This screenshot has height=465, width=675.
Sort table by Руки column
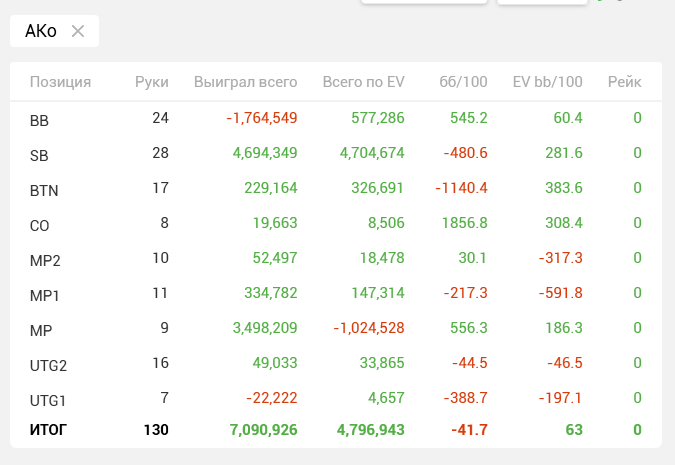point(152,82)
